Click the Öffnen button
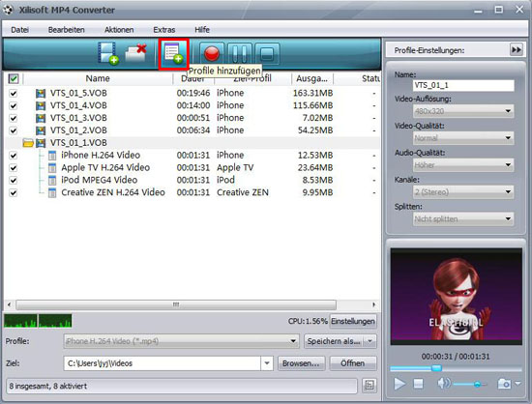Screen dimensions: 532x404 click(353, 363)
